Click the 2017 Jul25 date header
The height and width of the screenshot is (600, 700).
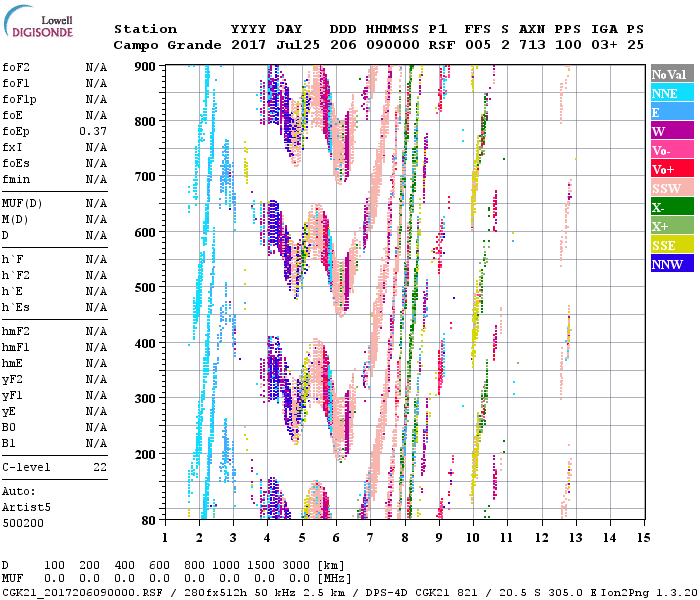click(x=267, y=45)
